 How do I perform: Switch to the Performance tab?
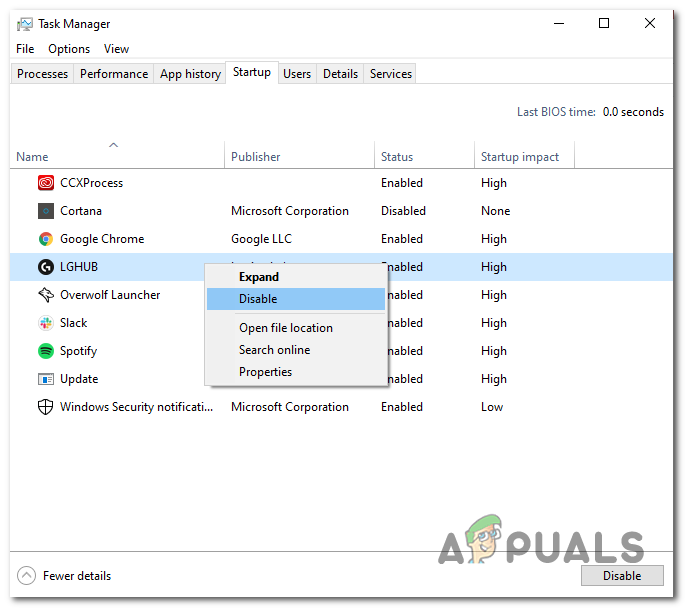[114, 74]
